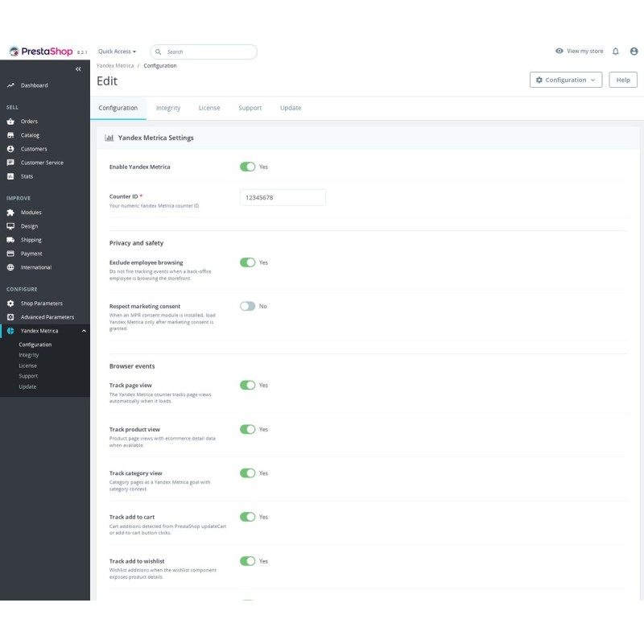Collapse the sidebar with double-chevron icon

point(78,69)
